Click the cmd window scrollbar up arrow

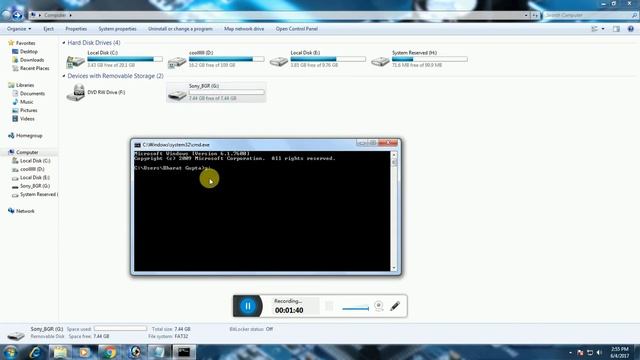pyautogui.click(x=394, y=155)
